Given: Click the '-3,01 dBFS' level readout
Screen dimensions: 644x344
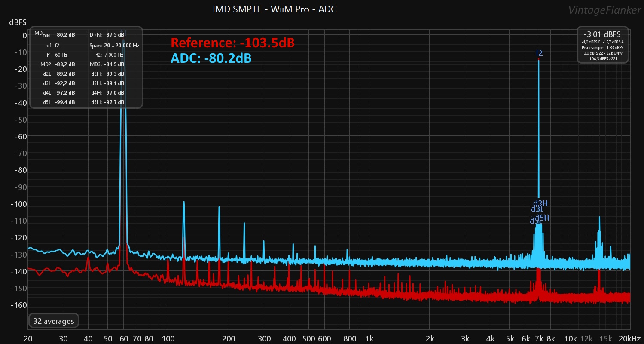Looking at the screenshot, I should tap(602, 34).
